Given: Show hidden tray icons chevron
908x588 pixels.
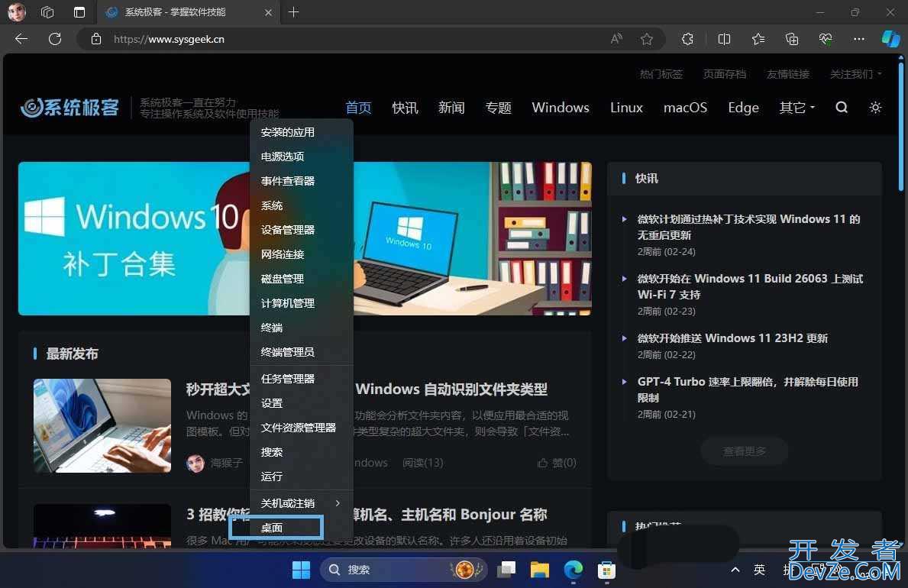Looking at the screenshot, I should [x=735, y=570].
